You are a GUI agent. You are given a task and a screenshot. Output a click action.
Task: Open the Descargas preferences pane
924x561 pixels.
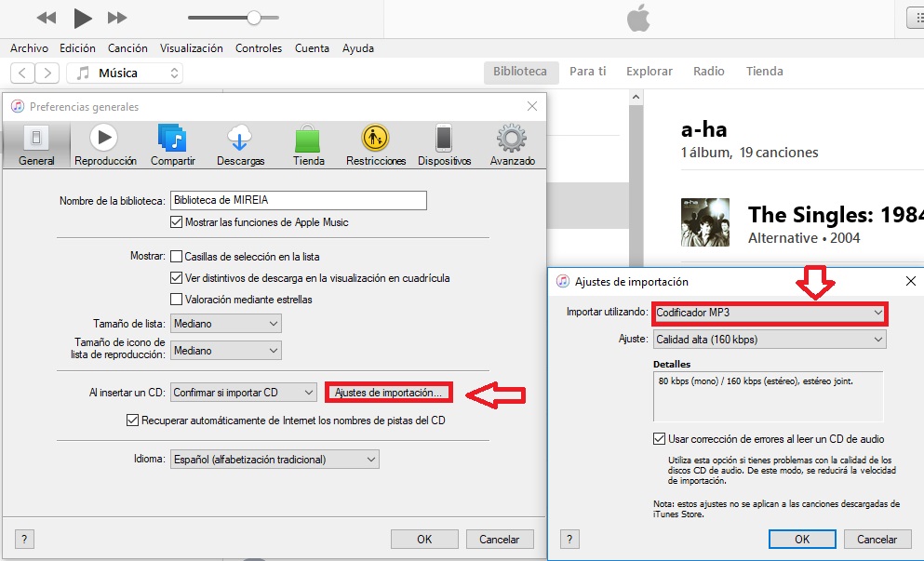click(x=240, y=145)
